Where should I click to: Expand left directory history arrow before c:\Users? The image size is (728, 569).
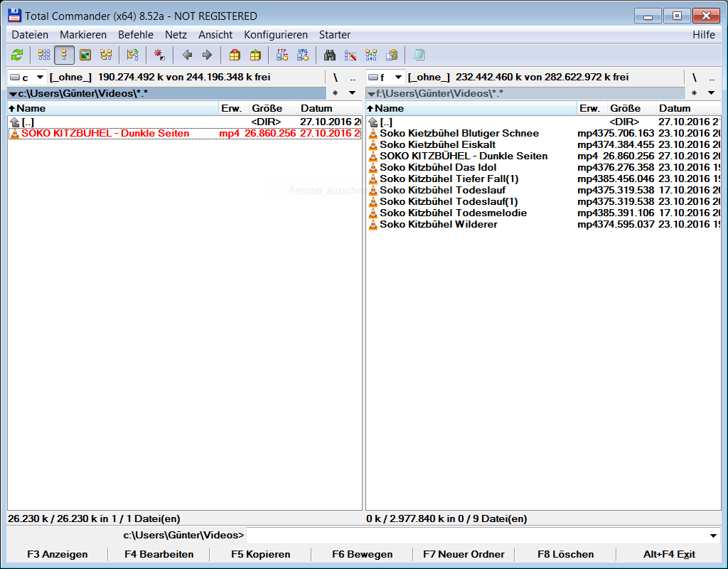[13, 94]
